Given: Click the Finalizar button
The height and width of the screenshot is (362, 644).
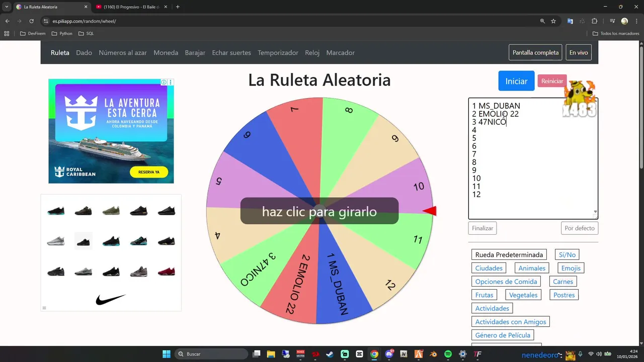Looking at the screenshot, I should pyautogui.click(x=482, y=228).
